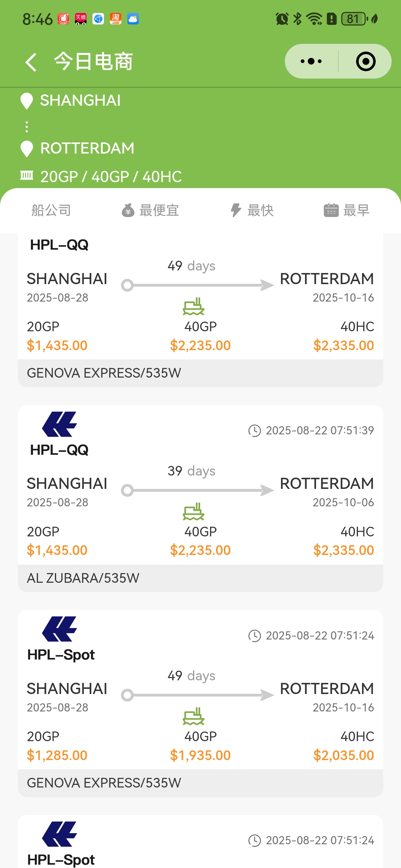Open GENOVA EXPRESS/535W under the HPL-Spot card
401x868 pixels.
(200, 783)
